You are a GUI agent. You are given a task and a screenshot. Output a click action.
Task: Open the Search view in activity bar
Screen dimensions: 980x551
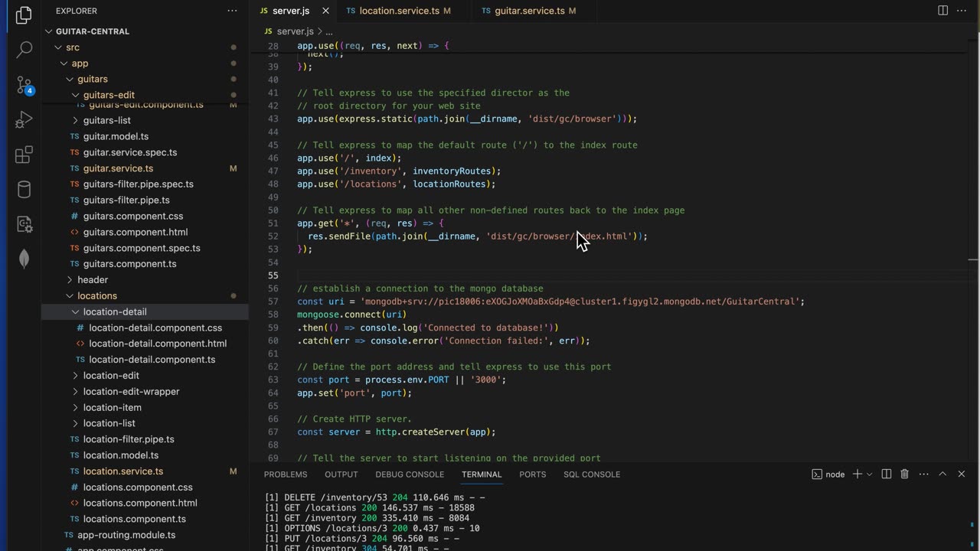pos(24,50)
